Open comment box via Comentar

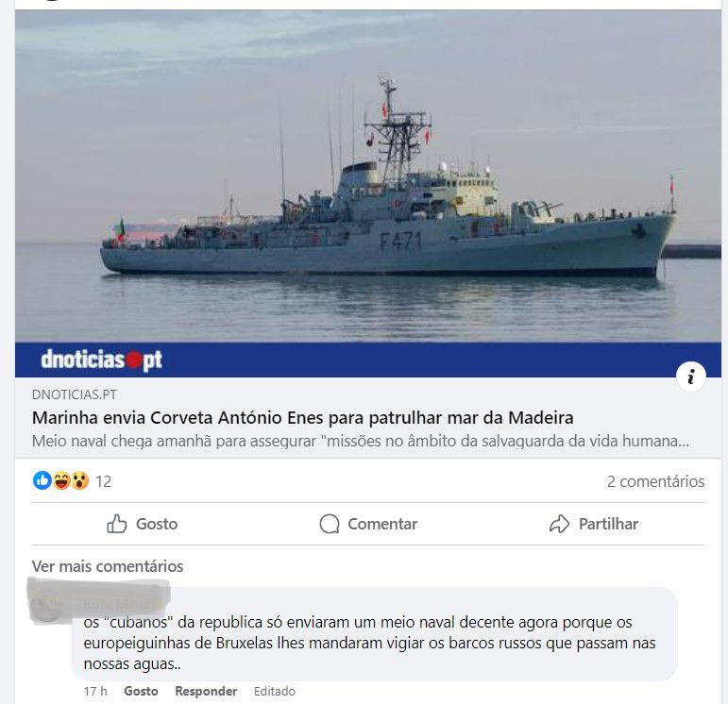point(368,524)
